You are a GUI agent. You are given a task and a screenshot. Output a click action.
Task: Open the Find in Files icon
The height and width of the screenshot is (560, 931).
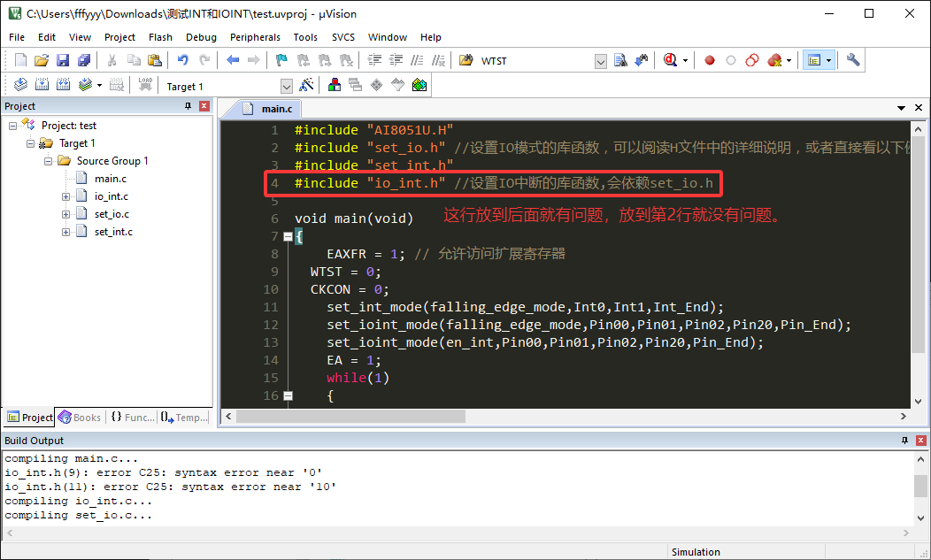466,60
